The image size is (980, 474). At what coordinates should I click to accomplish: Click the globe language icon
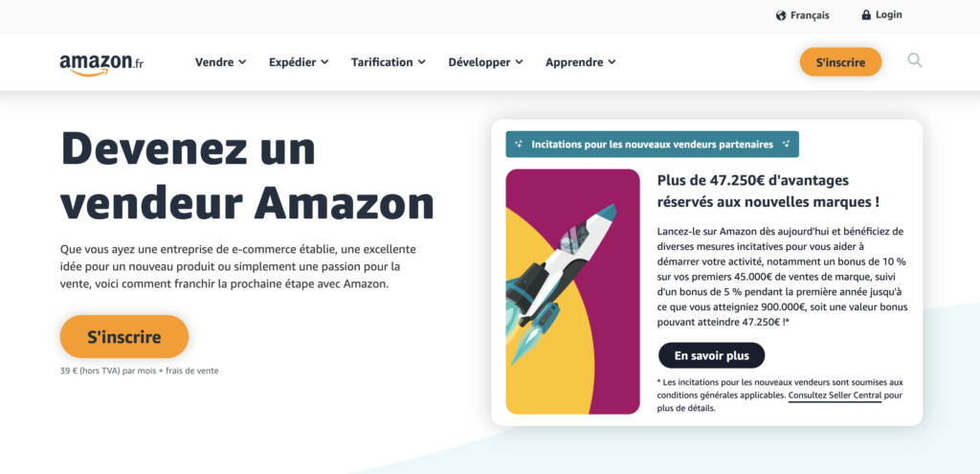pos(781,15)
